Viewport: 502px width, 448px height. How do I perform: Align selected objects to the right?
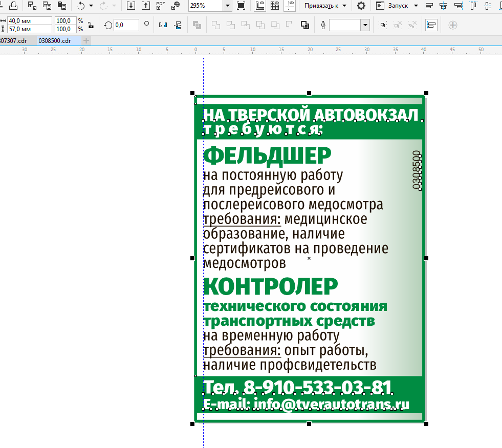(459, 6)
